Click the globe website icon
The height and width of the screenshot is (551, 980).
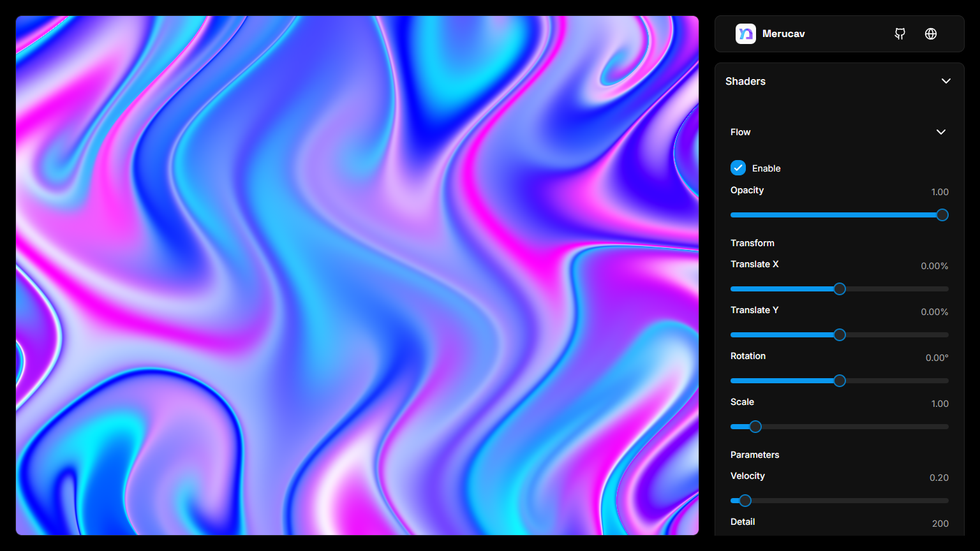(931, 34)
